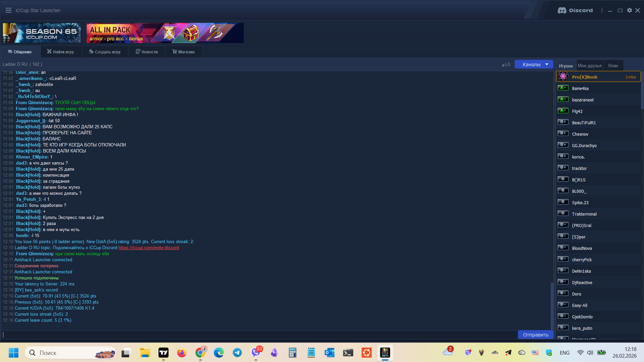
Task: Click the B- rank icon beside Doro
Action: coord(563,293)
